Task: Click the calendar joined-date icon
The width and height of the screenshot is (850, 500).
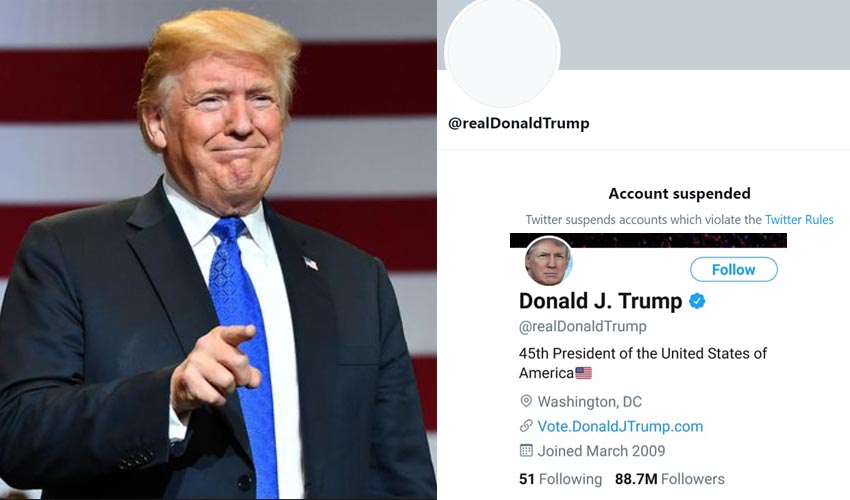Action: click(x=526, y=451)
